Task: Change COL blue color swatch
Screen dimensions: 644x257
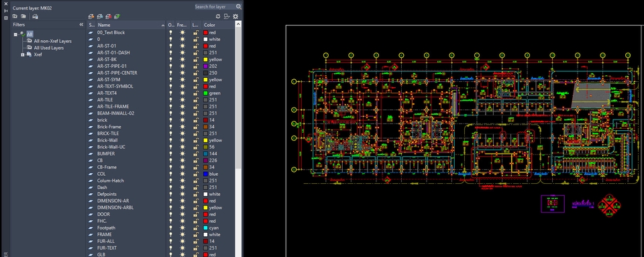Action: pos(206,174)
